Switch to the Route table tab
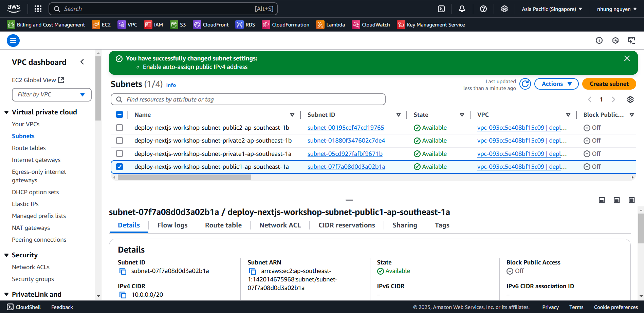 [x=223, y=225]
